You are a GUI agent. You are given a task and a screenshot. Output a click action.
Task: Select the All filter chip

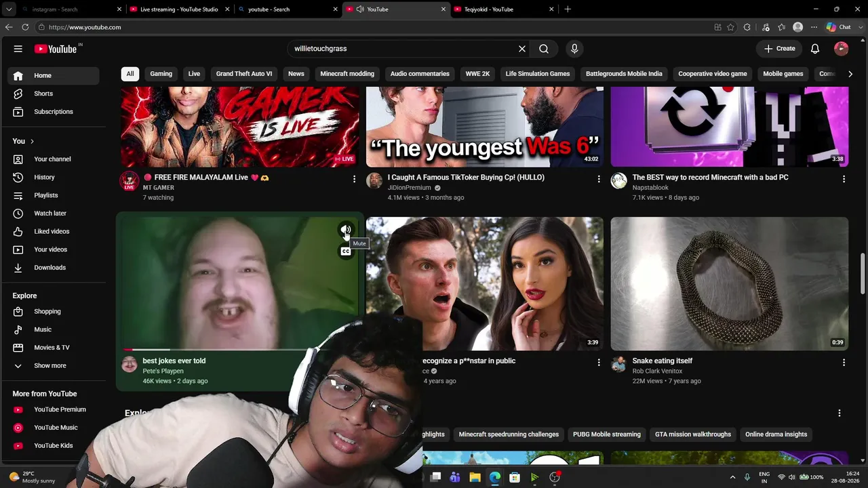point(130,74)
